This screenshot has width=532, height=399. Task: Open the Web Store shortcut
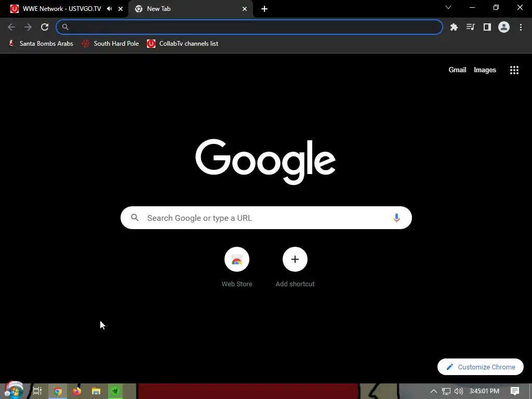coord(237,268)
